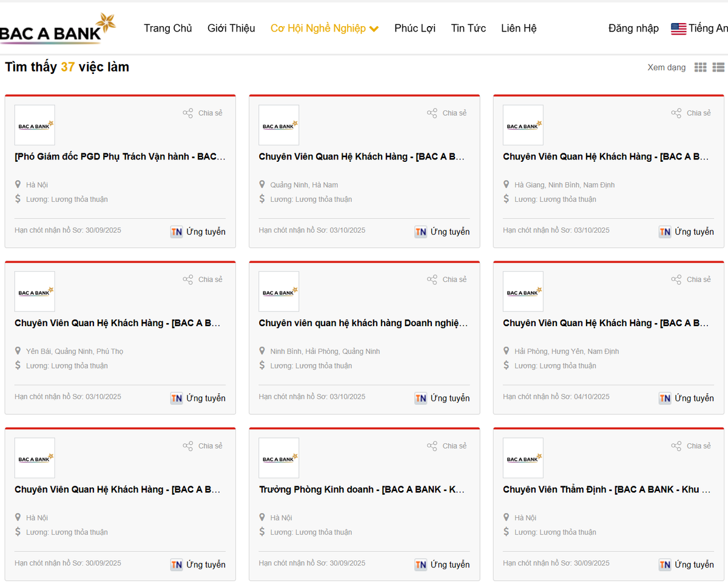Switch to list view layout

click(718, 67)
